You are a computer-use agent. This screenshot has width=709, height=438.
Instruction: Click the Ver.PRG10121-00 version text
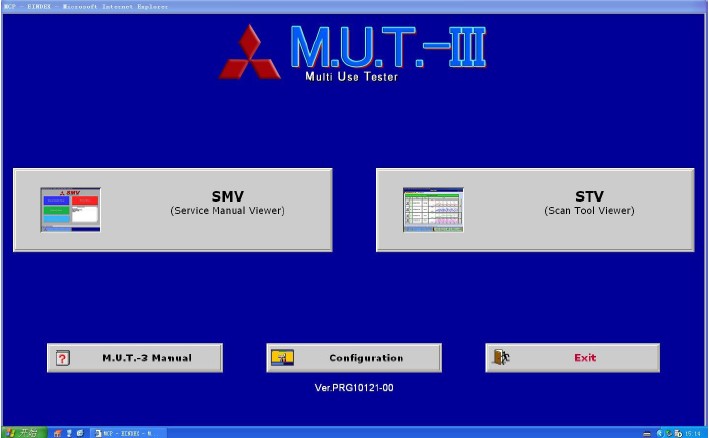pyautogui.click(x=354, y=387)
